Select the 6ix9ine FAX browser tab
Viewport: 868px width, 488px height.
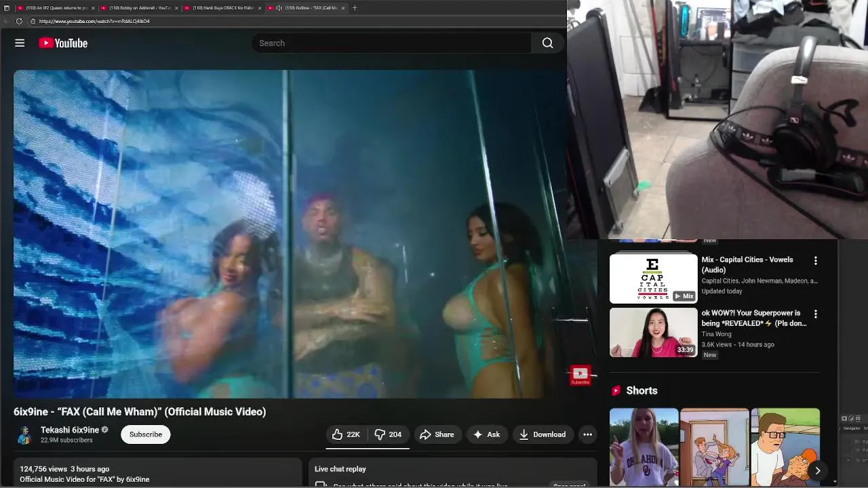tap(308, 8)
